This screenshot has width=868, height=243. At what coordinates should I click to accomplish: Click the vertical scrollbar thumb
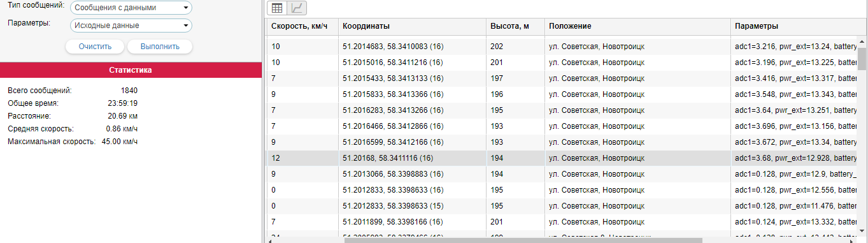point(862,58)
